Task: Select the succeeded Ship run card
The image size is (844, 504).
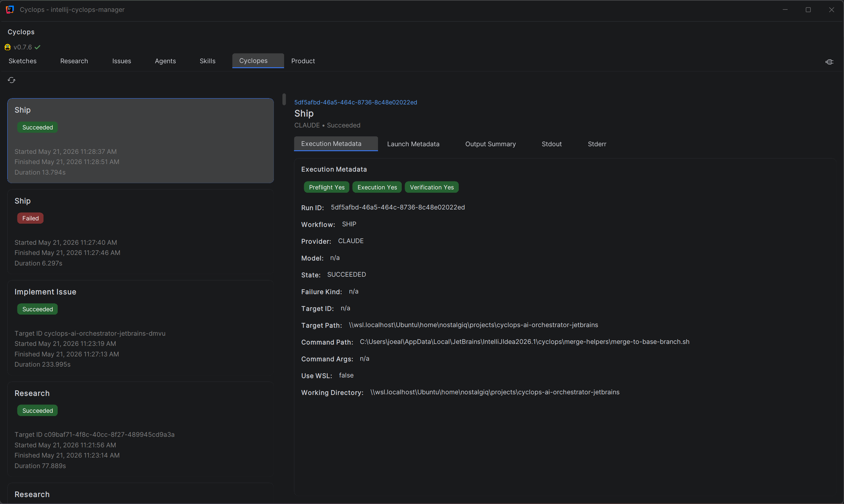Action: pyautogui.click(x=140, y=141)
